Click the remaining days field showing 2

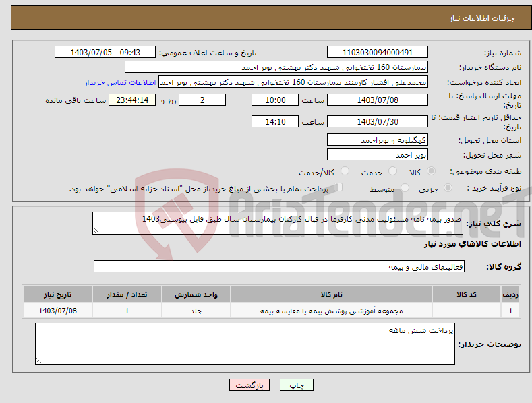[x=202, y=100]
